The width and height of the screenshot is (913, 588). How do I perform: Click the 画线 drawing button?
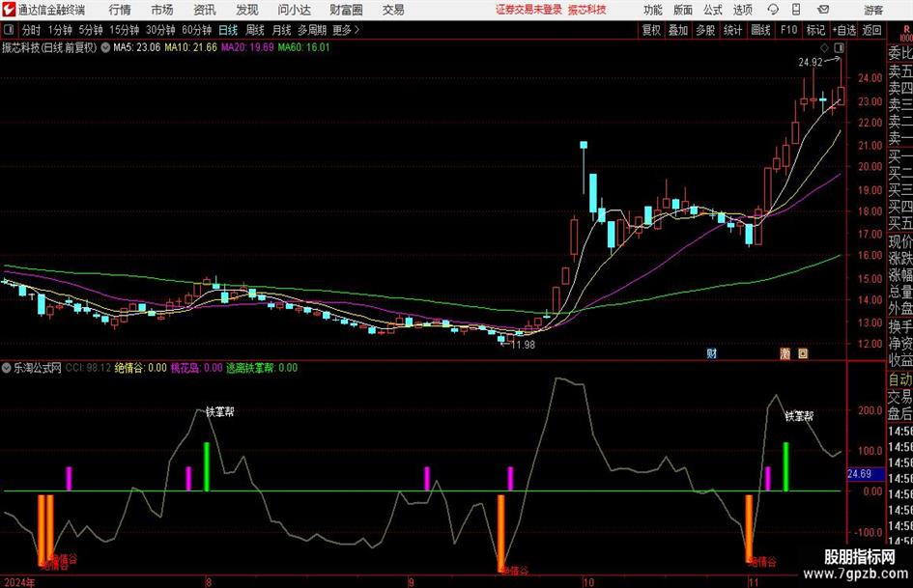pos(760,30)
